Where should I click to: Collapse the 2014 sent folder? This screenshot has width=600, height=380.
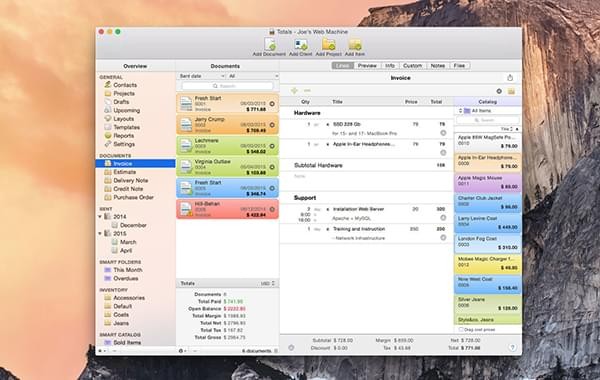[x=100, y=217]
